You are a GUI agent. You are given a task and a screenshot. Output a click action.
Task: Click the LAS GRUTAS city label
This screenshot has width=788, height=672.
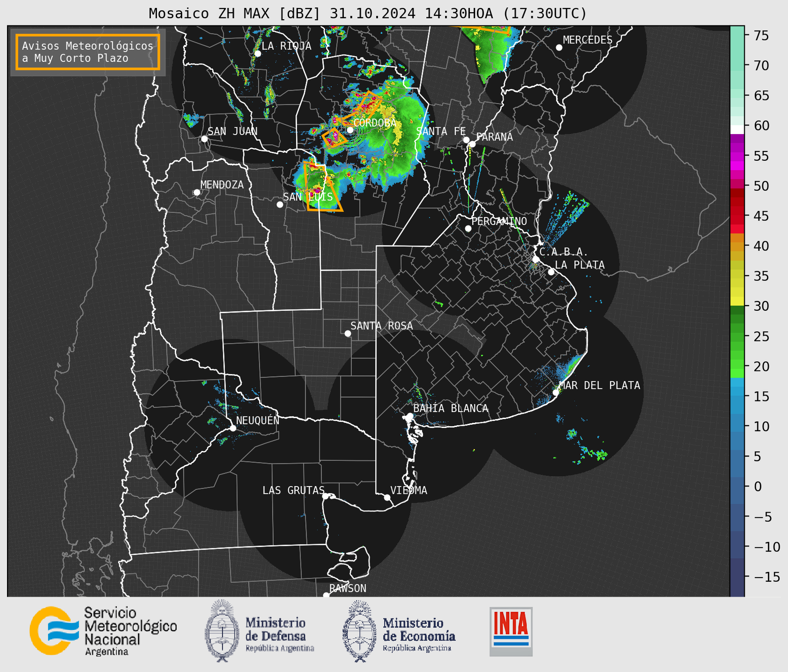click(x=293, y=490)
